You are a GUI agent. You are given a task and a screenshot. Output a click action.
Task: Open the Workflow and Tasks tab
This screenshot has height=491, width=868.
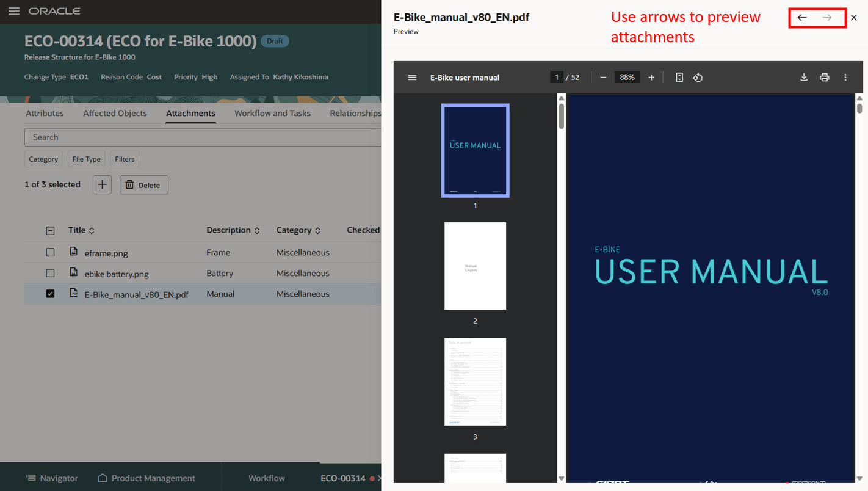(x=272, y=113)
